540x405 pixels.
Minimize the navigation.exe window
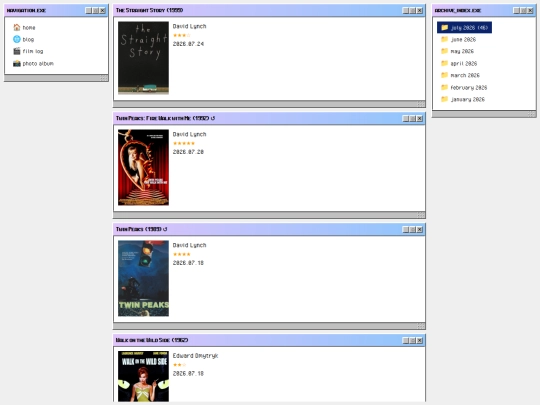[89, 11]
